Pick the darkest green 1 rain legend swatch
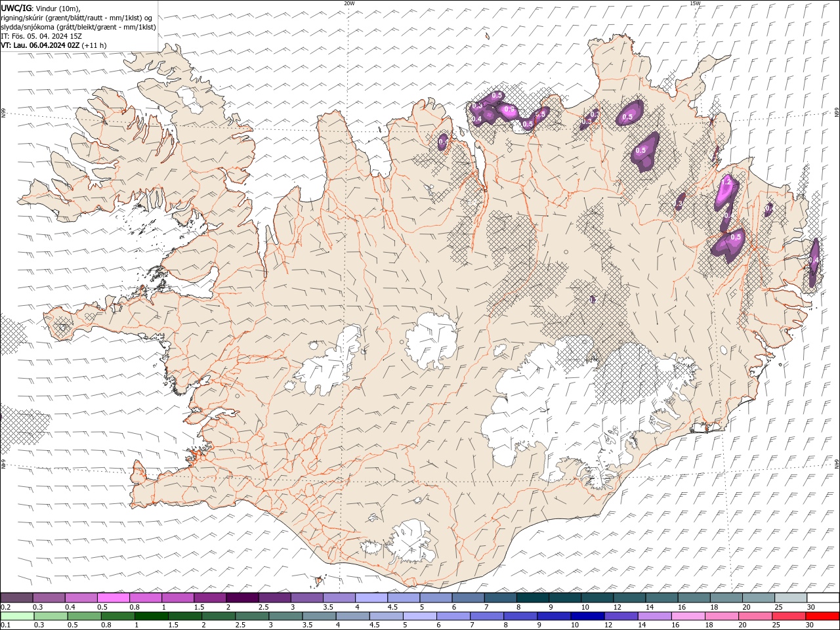840x630 pixels. pos(151,616)
